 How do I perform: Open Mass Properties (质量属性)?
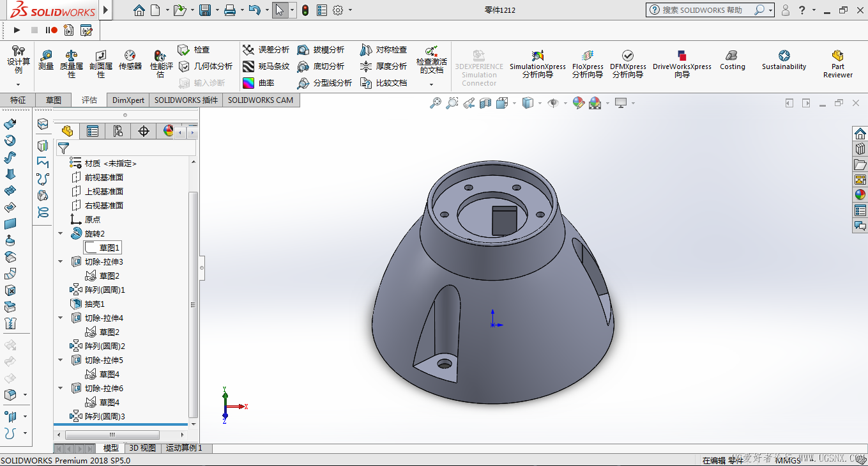[72, 64]
